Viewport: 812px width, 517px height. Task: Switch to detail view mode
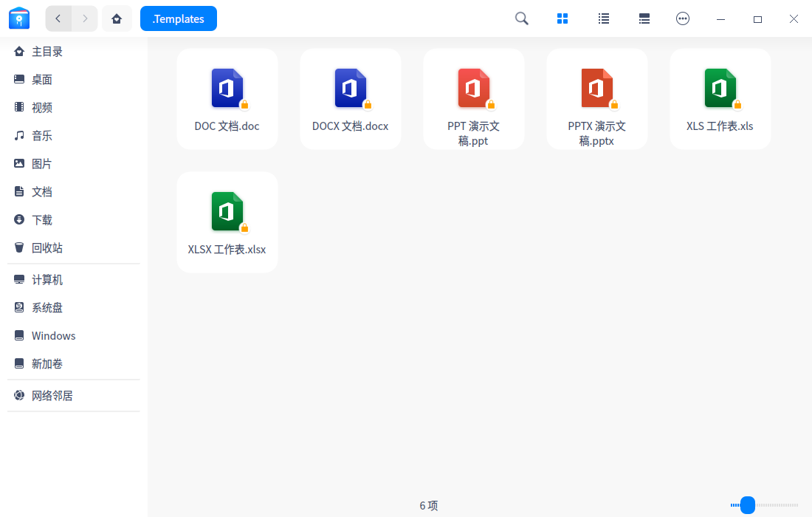pos(644,18)
